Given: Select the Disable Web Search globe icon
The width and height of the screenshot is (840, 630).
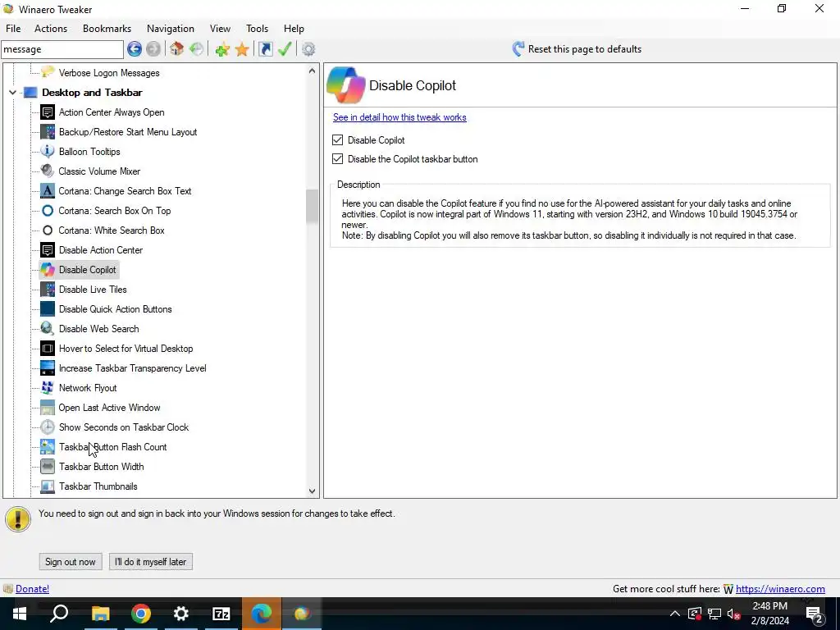Looking at the screenshot, I should pos(48,329).
